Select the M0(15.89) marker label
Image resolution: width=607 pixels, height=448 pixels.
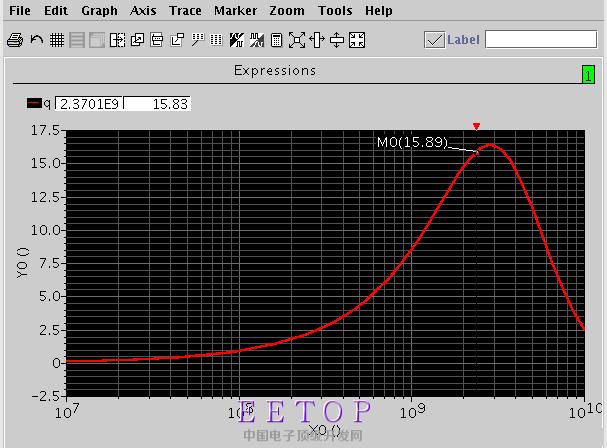[412, 142]
